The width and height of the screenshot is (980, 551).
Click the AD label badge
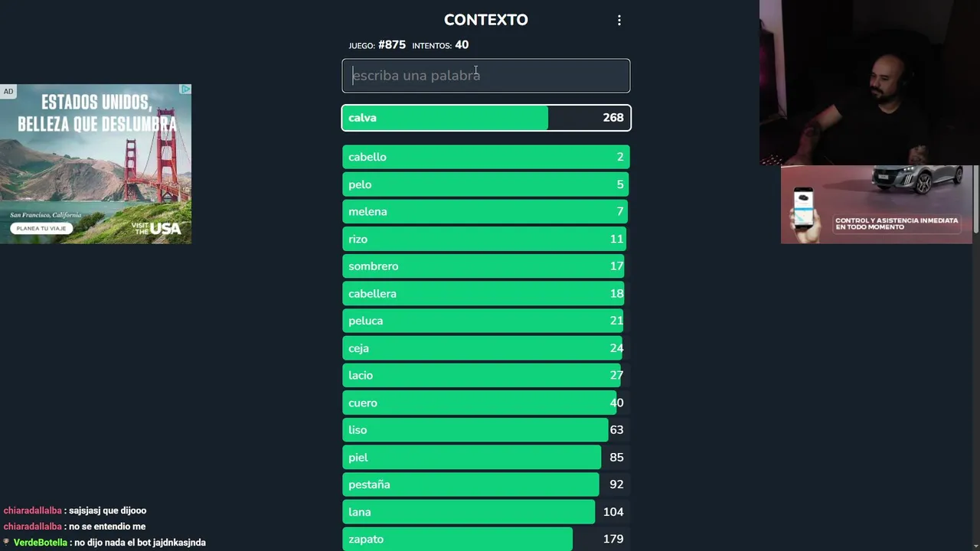pyautogui.click(x=8, y=91)
